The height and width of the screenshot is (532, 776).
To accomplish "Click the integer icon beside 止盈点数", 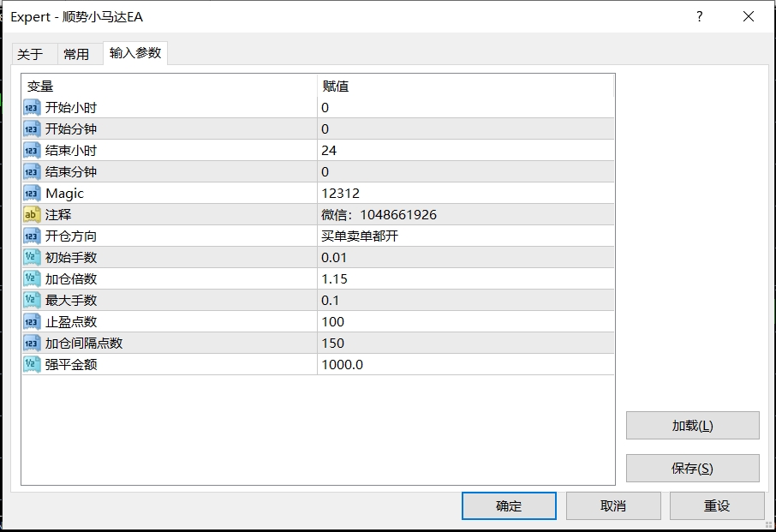I will click(x=32, y=321).
